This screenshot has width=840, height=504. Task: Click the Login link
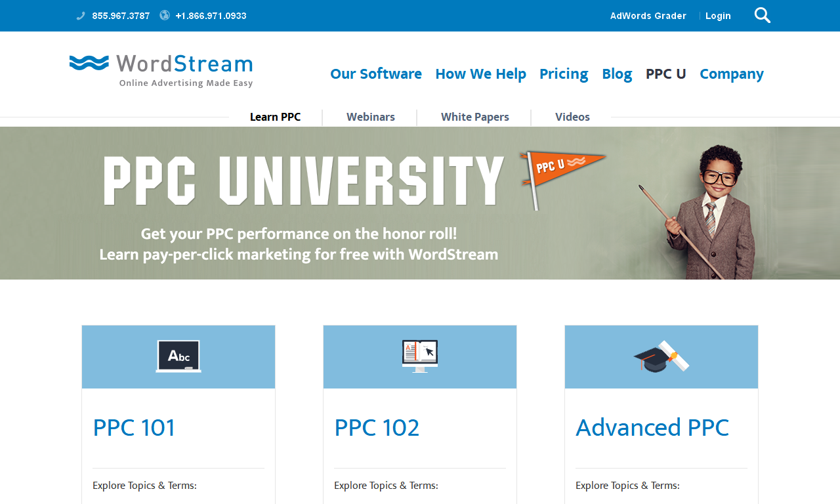click(x=718, y=16)
